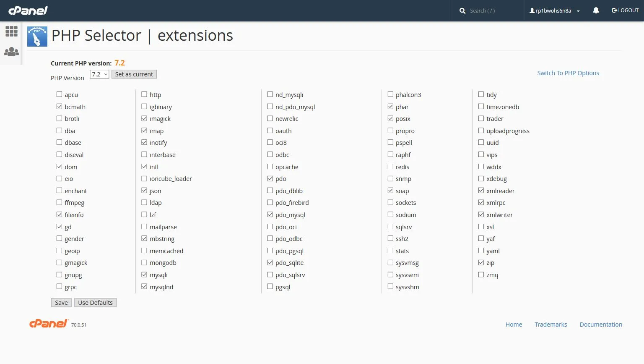Open the User Manager people icon
Image resolution: width=644 pixels, height=364 pixels.
[11, 52]
